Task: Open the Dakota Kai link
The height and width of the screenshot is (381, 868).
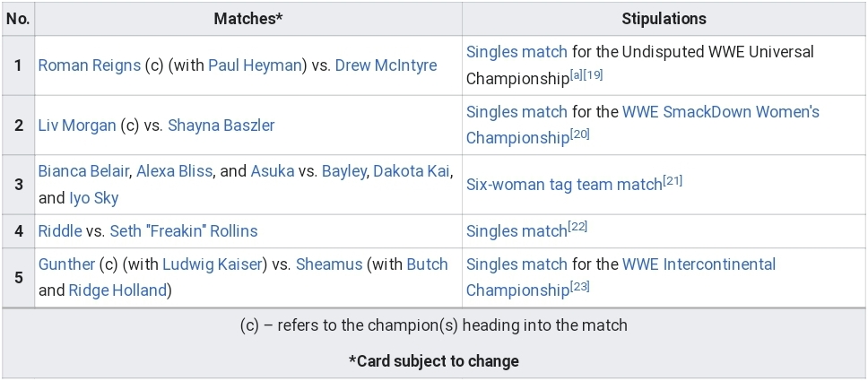Action: [x=411, y=171]
